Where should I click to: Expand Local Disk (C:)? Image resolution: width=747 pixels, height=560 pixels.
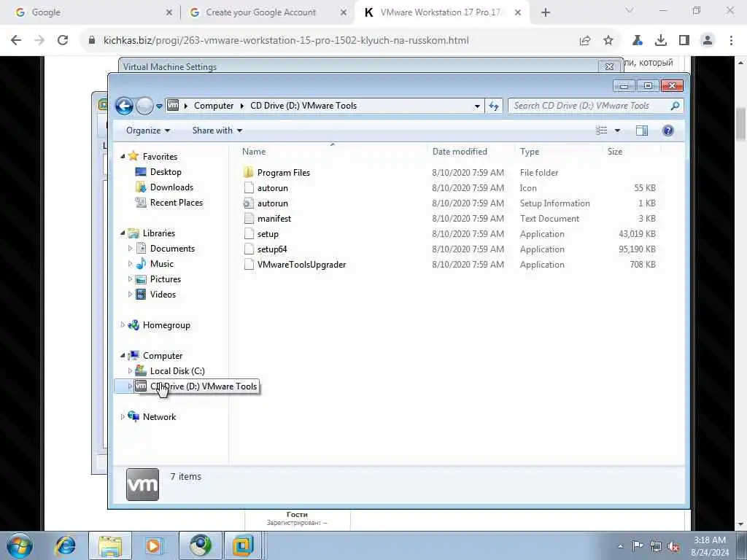point(130,370)
